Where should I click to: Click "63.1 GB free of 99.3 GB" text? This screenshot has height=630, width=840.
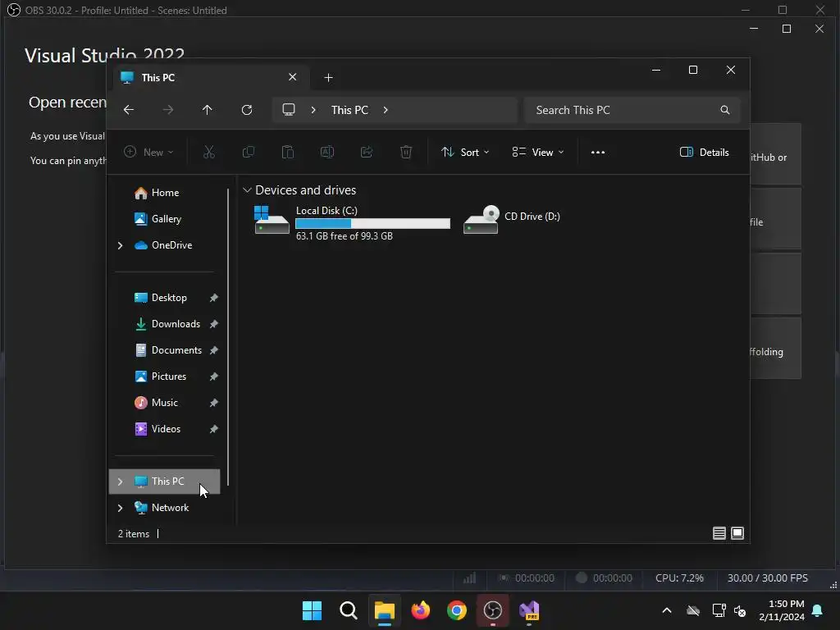tap(344, 236)
